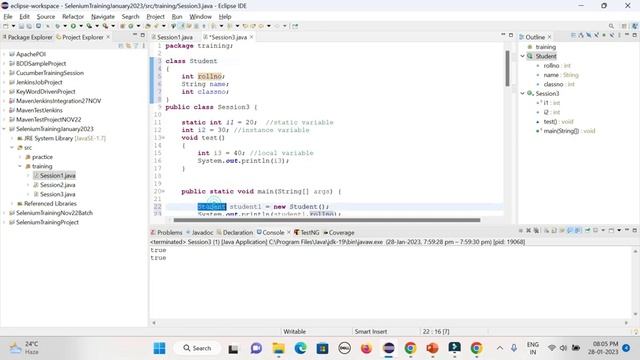Minimize the Package Explorer panel
Image resolution: width=640 pixels, height=360 pixels.
click(x=135, y=35)
